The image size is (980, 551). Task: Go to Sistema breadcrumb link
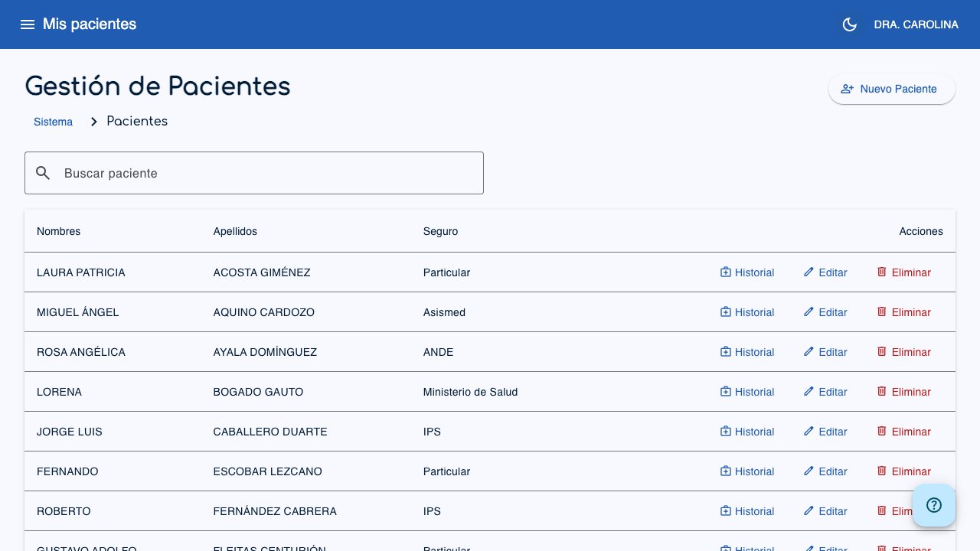click(x=53, y=122)
